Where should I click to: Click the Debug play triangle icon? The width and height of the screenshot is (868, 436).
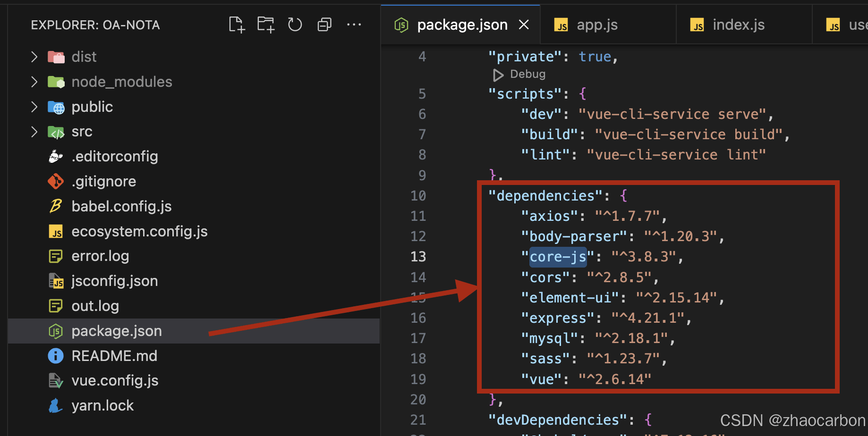coord(498,75)
